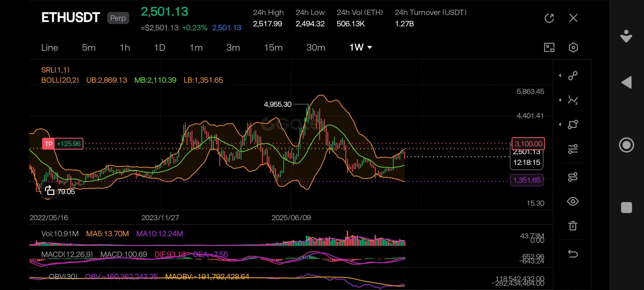The width and height of the screenshot is (644, 290).
Task: Open chart settings hexagon icon
Action: click(573, 48)
